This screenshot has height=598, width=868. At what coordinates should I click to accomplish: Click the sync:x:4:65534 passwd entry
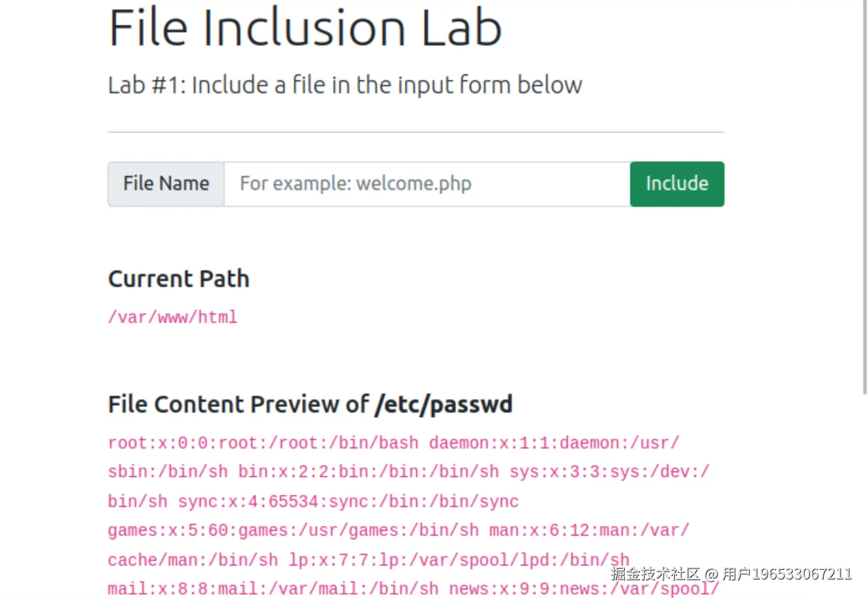coord(348,501)
